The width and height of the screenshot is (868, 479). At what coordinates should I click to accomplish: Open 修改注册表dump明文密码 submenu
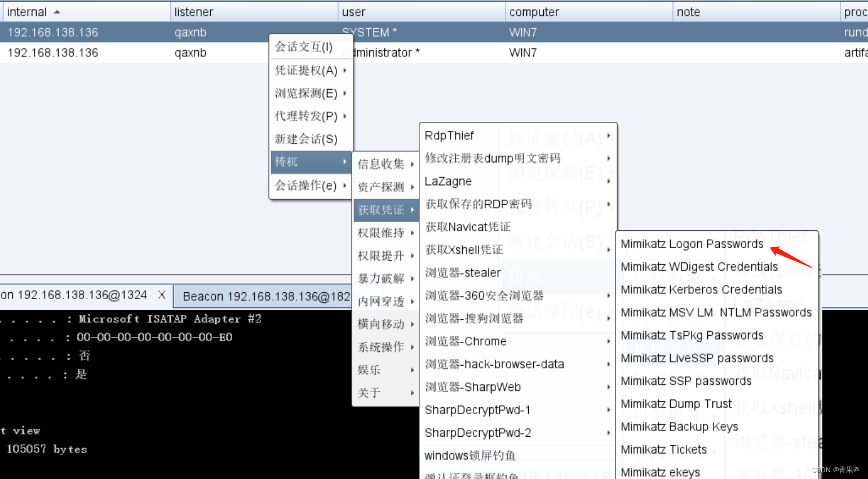(x=518, y=159)
